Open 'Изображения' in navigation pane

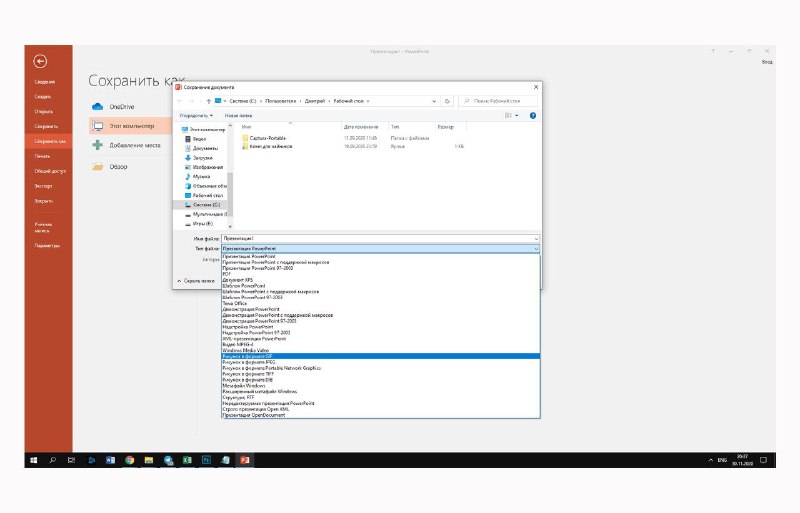208,167
